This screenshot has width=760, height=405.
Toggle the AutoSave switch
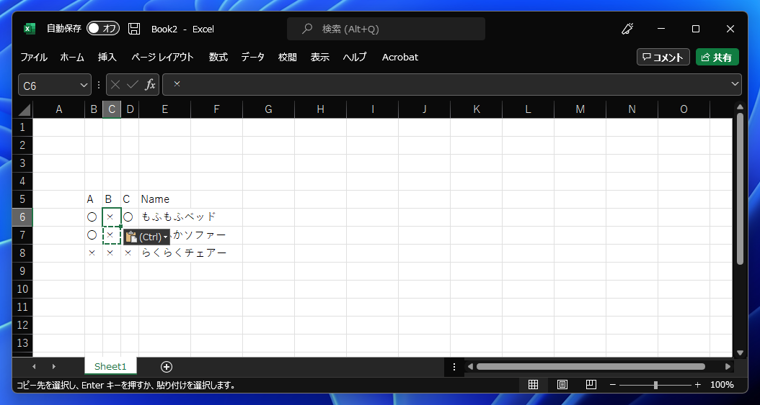tap(103, 29)
